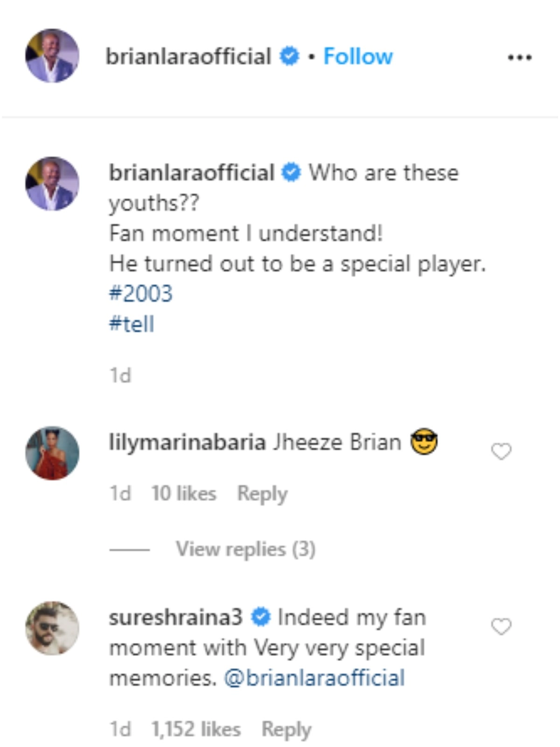Expand View replies (3) thread
The image size is (560, 747).
pos(245,549)
